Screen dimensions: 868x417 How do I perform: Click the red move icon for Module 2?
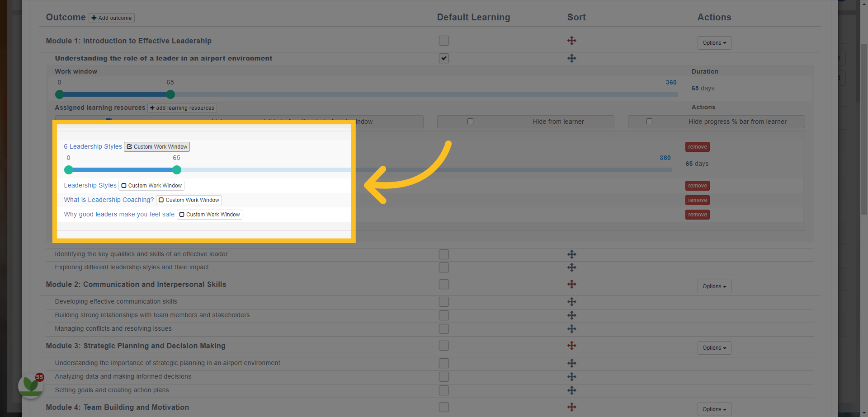tap(571, 284)
